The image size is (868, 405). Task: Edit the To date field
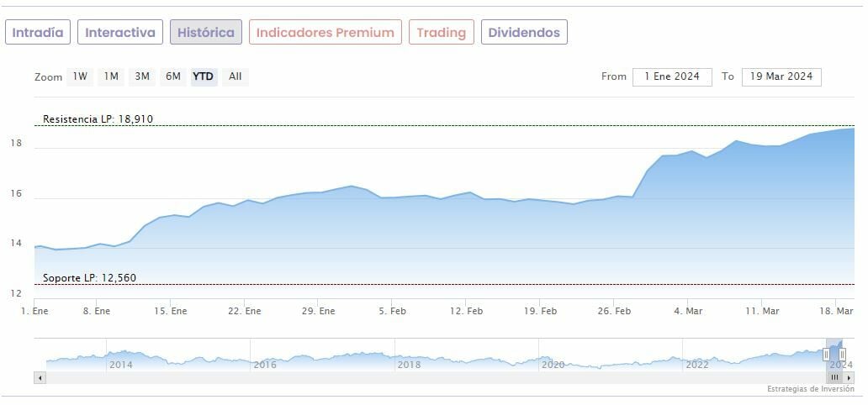coord(781,76)
